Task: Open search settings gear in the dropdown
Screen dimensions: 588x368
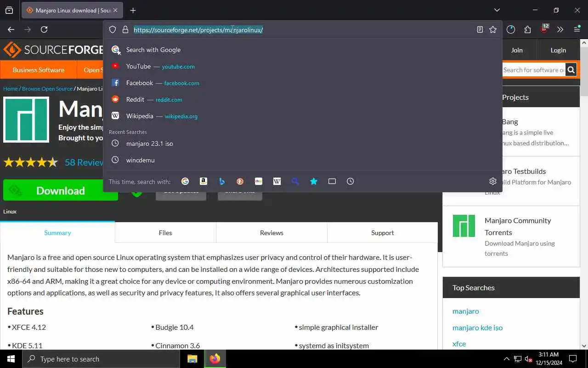Action: [x=493, y=181]
